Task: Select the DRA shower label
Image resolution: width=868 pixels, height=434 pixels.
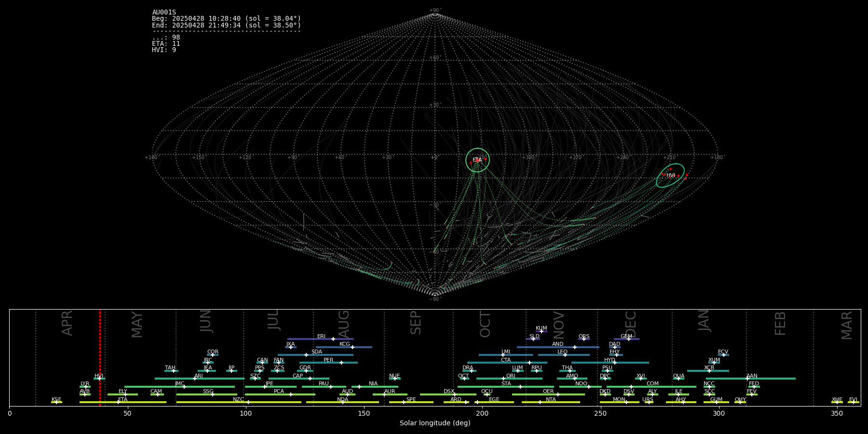Action: [468, 368]
